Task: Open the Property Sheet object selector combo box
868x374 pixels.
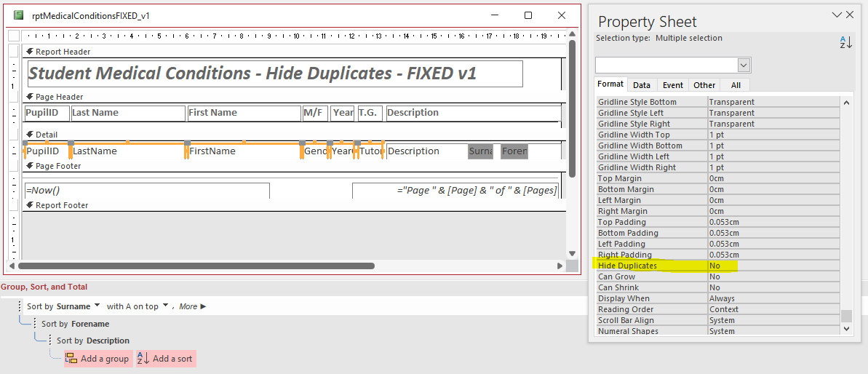Action: 672,65
